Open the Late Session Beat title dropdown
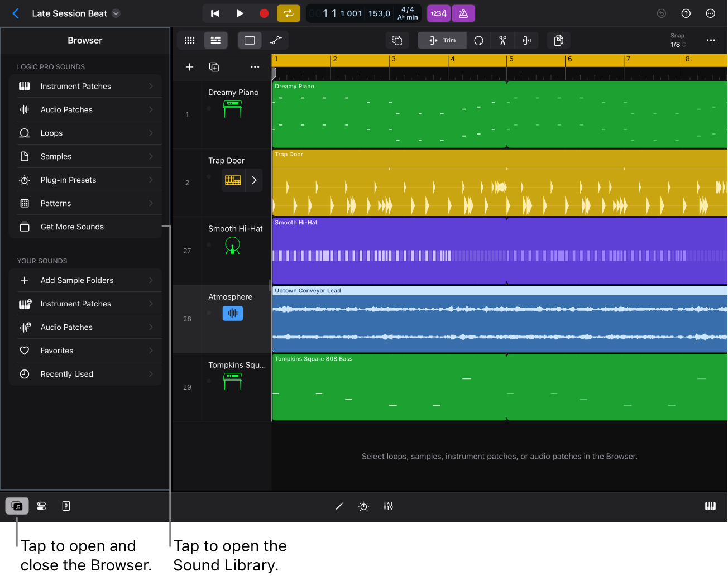 click(116, 13)
